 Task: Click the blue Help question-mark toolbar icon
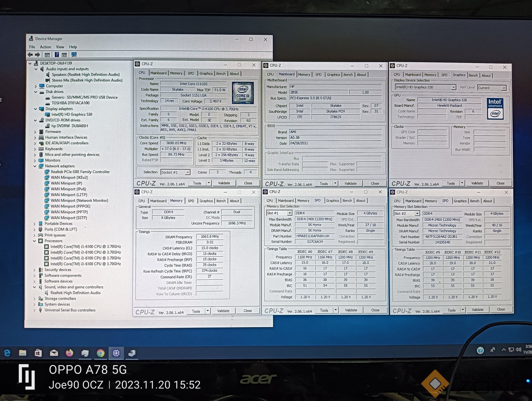(x=57, y=54)
